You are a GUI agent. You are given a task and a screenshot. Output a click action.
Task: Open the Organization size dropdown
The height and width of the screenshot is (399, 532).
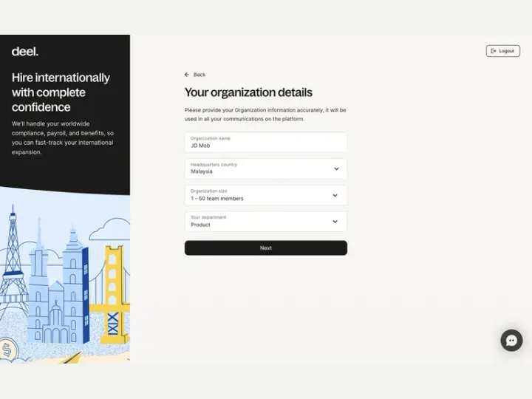click(x=266, y=195)
